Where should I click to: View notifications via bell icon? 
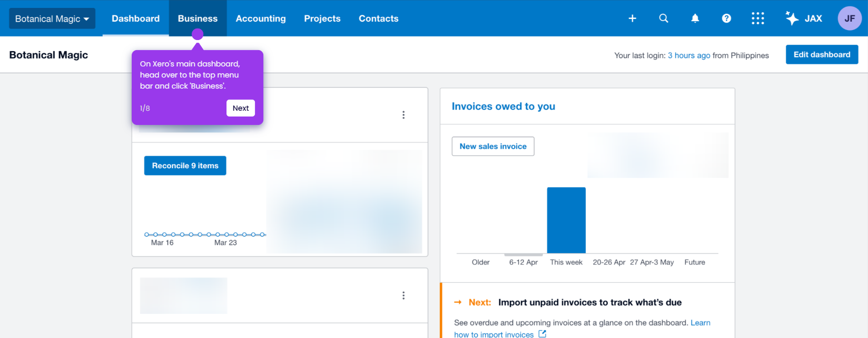point(695,18)
